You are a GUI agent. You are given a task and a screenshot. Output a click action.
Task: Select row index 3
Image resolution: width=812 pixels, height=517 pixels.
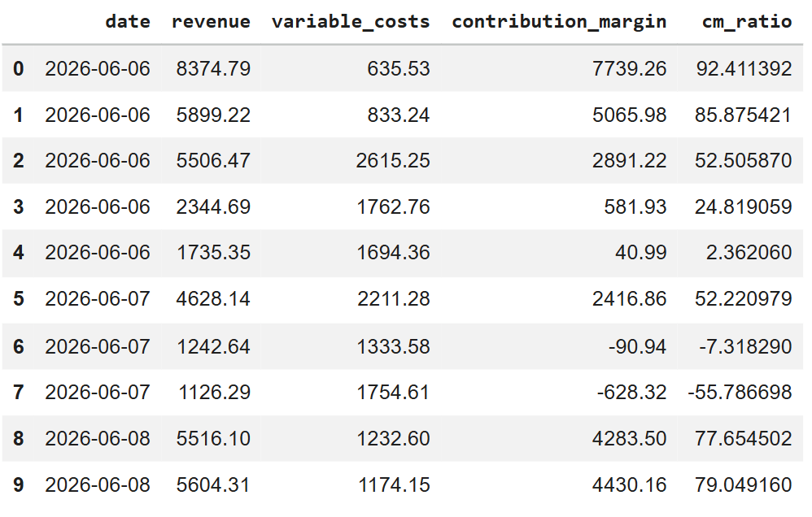pos(18,207)
